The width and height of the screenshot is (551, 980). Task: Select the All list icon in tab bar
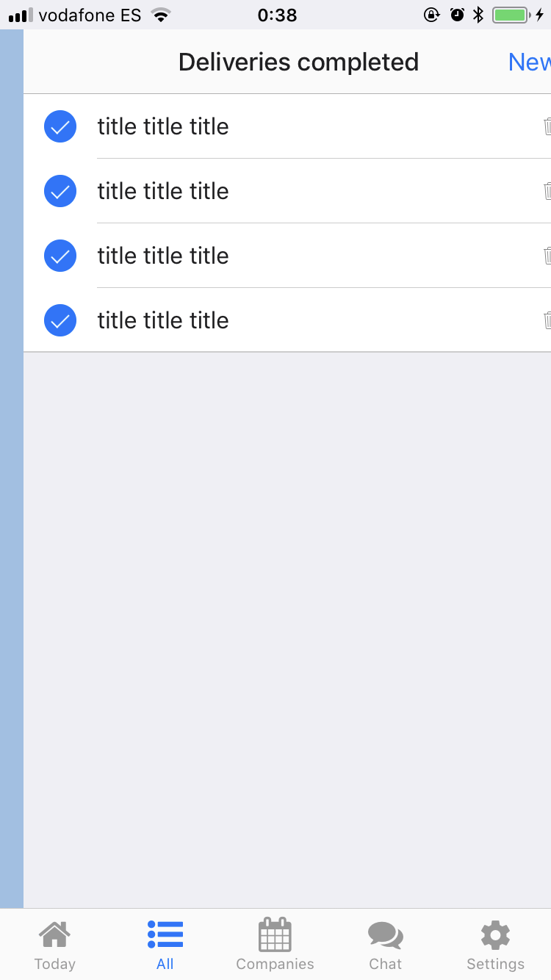pyautogui.click(x=165, y=934)
